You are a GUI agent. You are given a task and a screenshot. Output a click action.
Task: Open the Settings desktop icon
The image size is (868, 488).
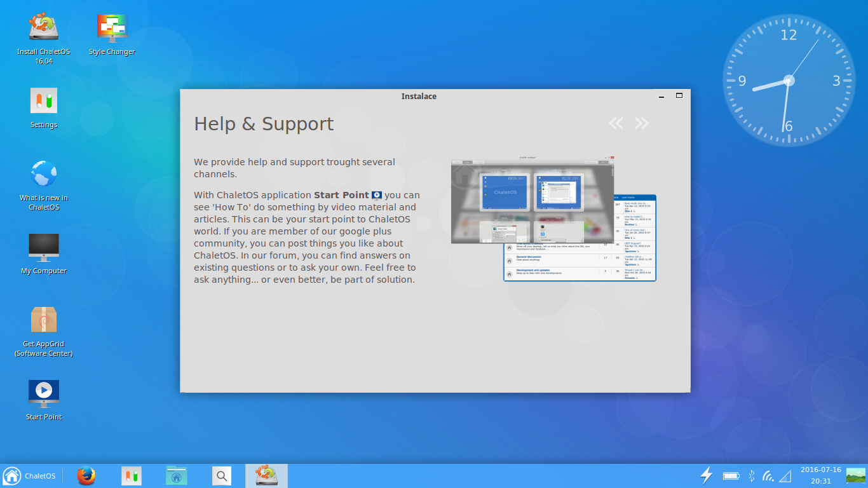point(44,108)
